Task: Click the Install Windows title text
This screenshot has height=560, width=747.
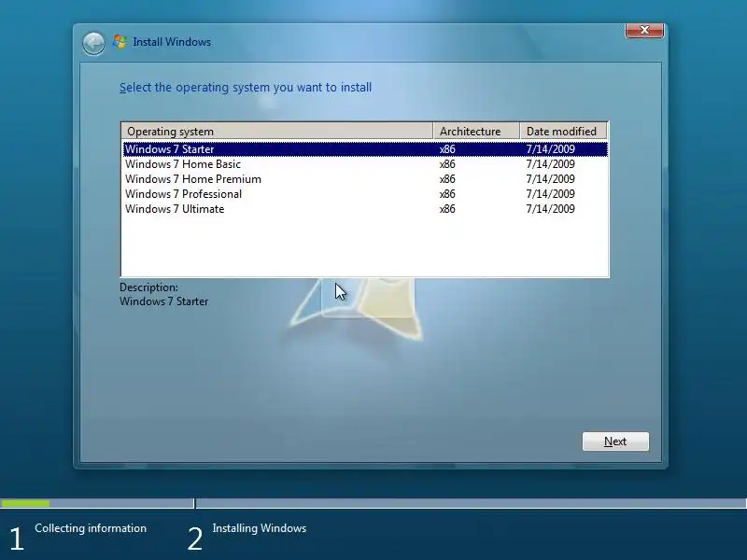Action: 172,42
